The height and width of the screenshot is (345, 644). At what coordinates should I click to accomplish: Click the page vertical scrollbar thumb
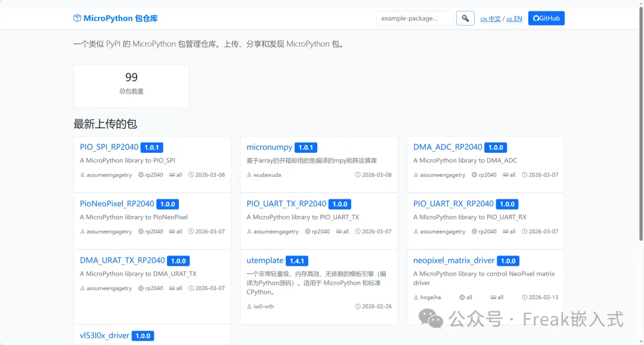point(640,124)
